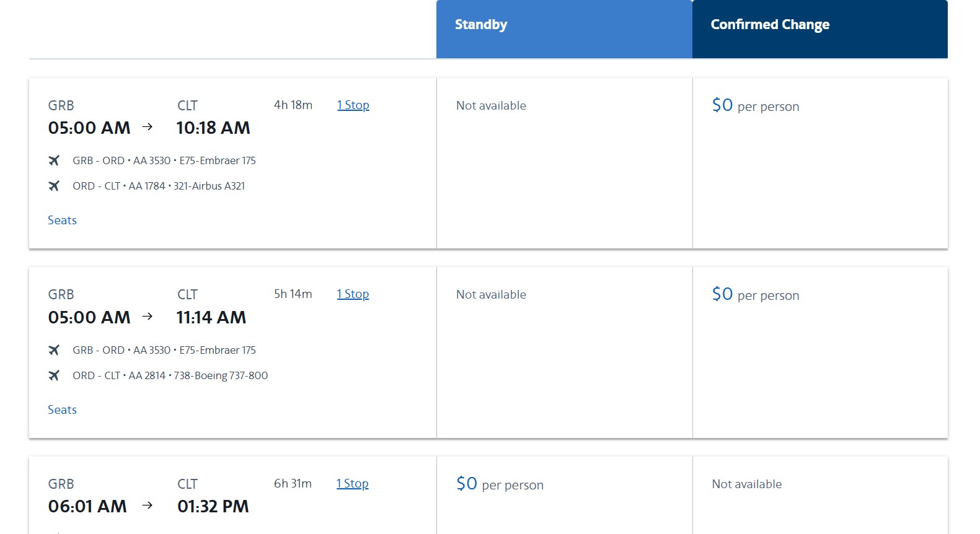Click Not available standby for 4h 18m flight
980x534 pixels.
click(x=491, y=106)
